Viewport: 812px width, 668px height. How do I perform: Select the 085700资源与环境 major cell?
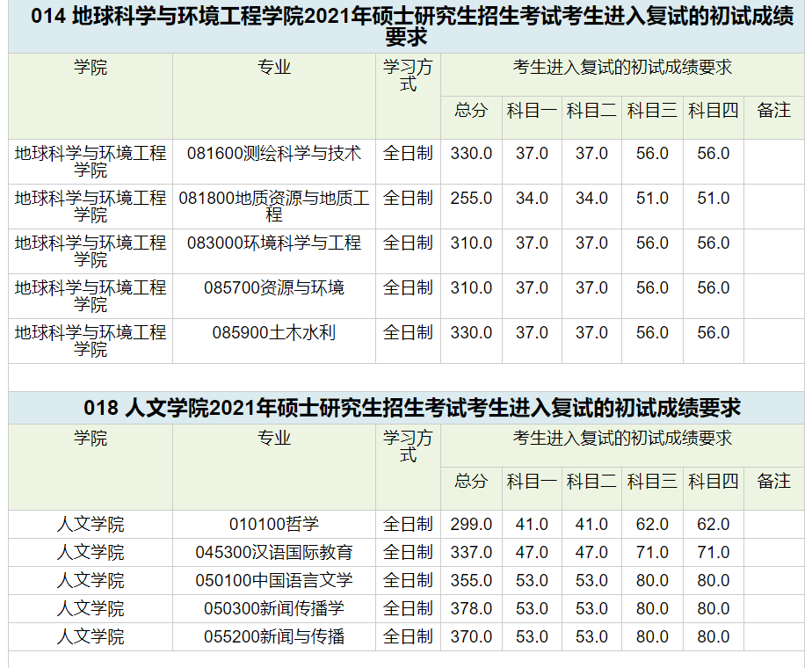(274, 295)
